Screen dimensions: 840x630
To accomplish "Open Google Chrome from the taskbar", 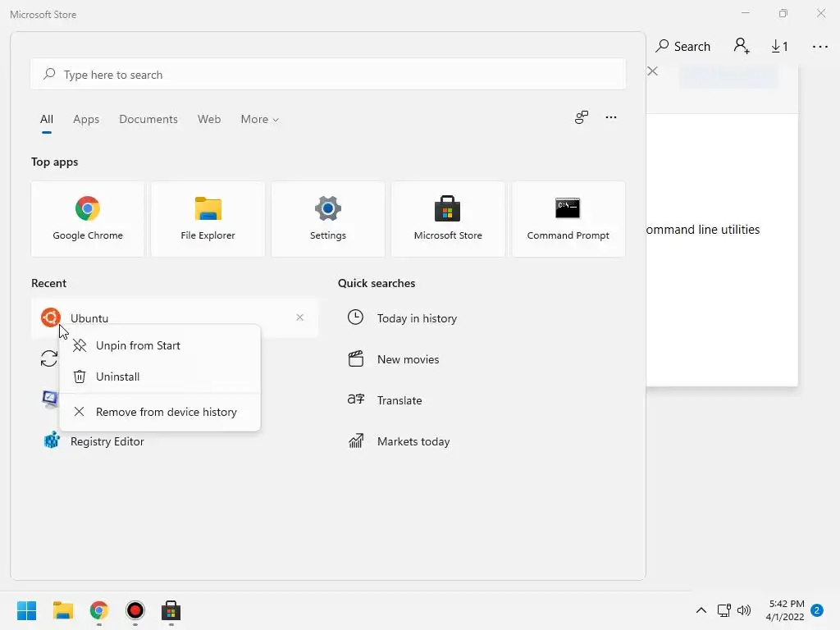I will [99, 610].
